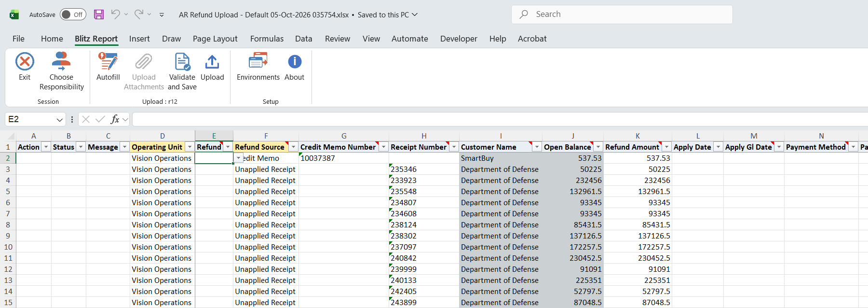Open the File menu
Screen dimensions: 868x308
18,39
